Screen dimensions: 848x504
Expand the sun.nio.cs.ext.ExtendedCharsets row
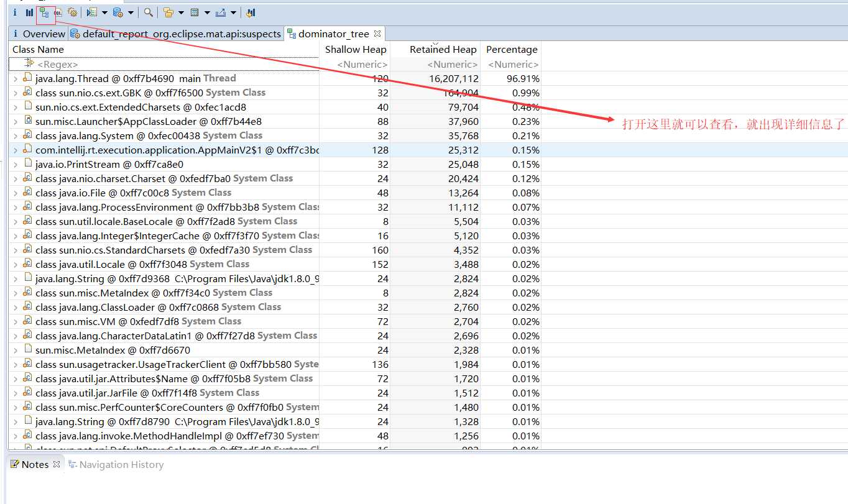click(16, 108)
